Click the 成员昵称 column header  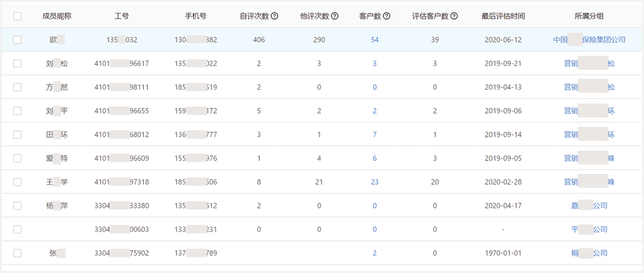point(57,16)
